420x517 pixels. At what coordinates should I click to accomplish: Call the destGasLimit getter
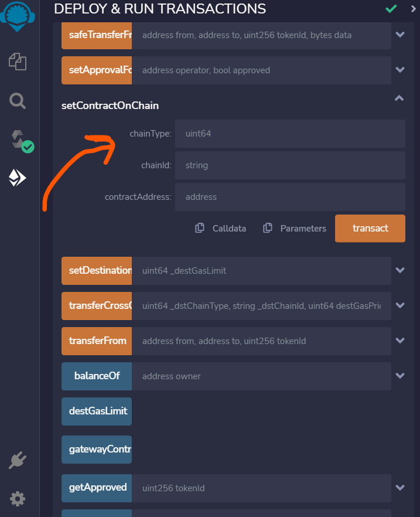pos(96,411)
